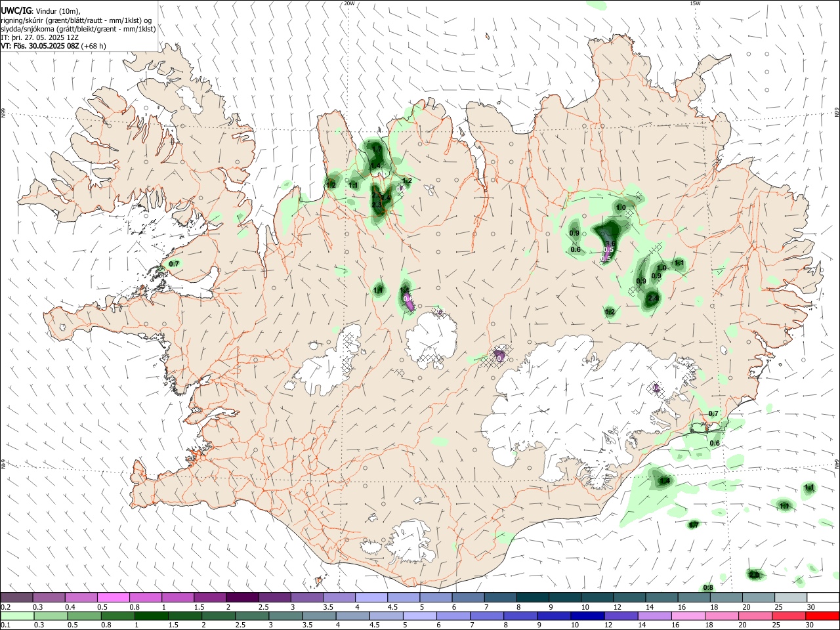Click the 15W longitude label
840x630 pixels.
pos(696,3)
